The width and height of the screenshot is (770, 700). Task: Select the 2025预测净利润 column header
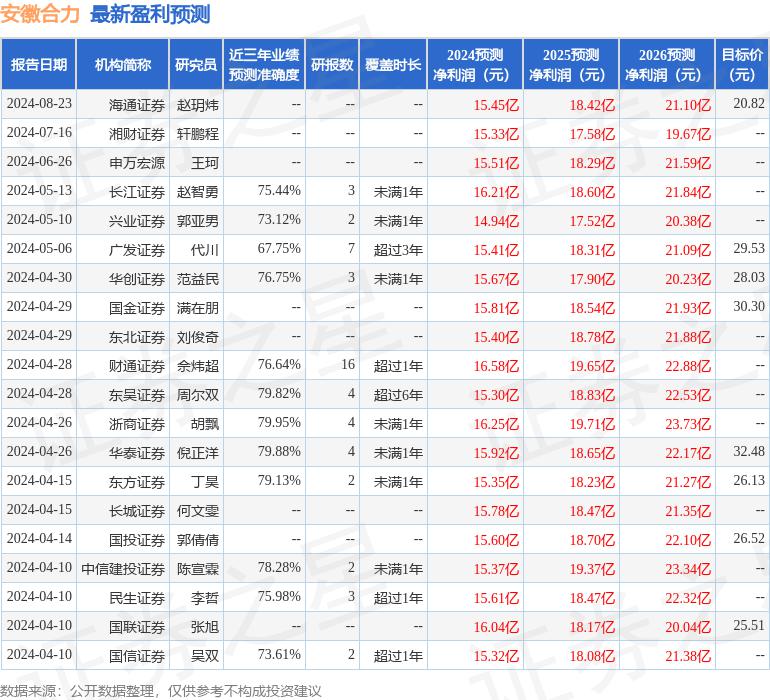[571, 64]
